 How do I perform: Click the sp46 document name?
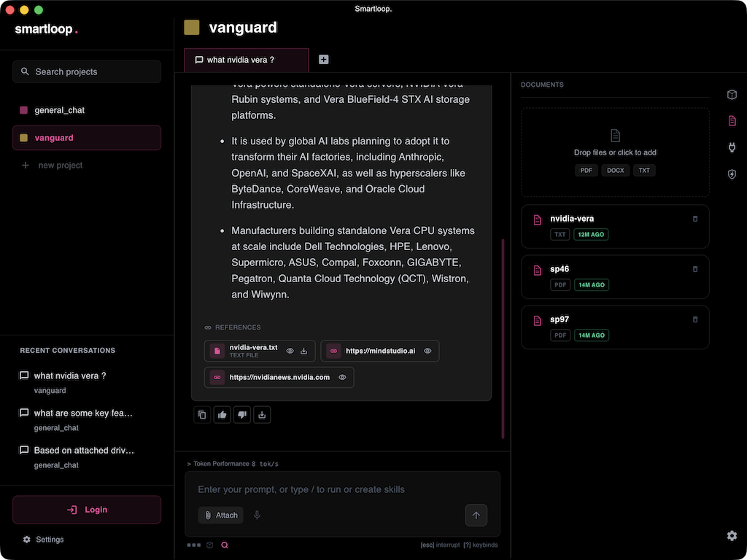pos(560,269)
